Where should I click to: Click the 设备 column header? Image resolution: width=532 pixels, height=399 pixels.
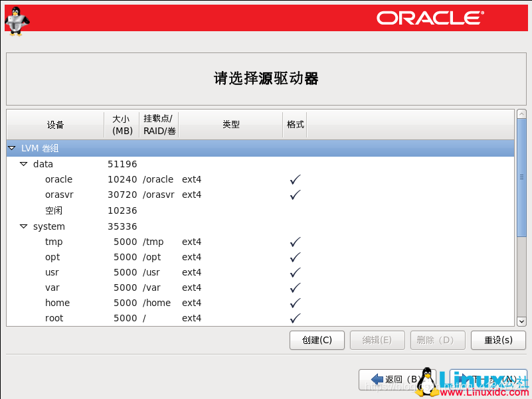coord(54,124)
